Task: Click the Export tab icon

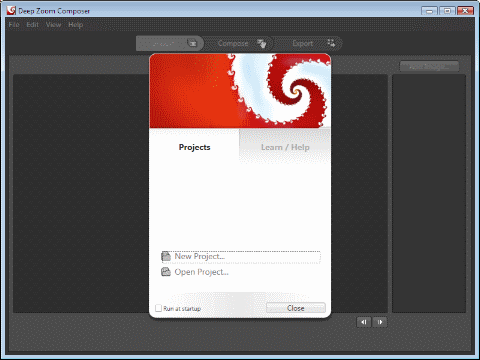Action: (x=331, y=43)
